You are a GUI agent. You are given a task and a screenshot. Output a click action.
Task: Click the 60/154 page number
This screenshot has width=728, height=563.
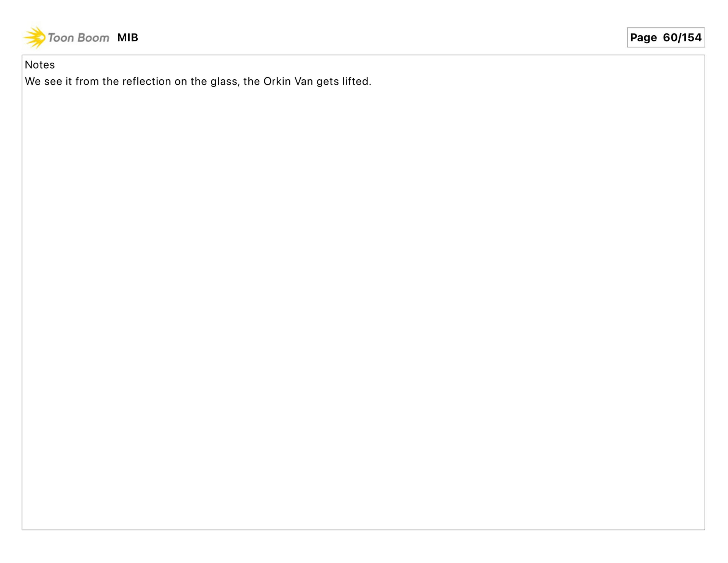(682, 38)
